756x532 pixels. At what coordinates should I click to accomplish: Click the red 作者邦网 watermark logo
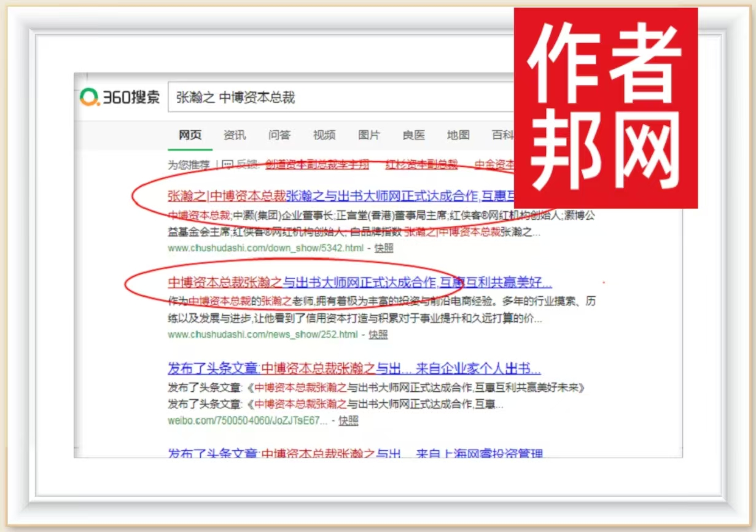605,108
